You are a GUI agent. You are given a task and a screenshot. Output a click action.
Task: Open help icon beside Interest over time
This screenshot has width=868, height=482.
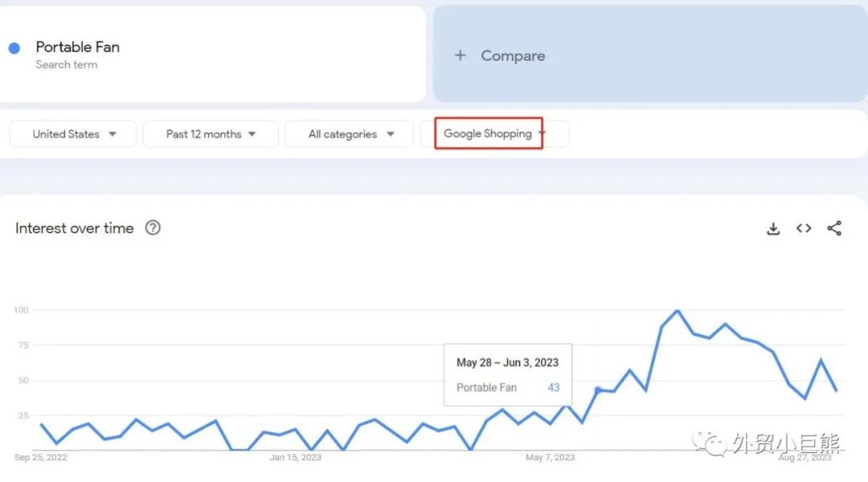(153, 228)
